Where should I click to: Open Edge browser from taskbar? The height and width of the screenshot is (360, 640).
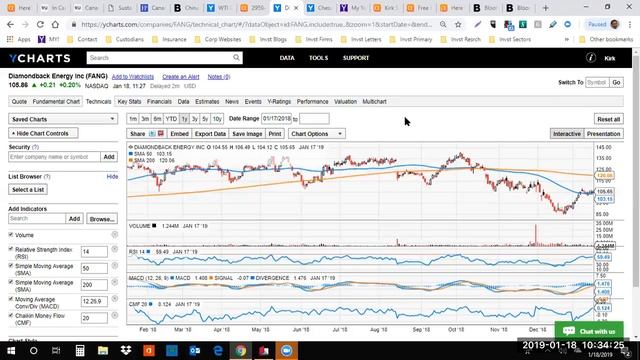pyautogui.click(x=218, y=351)
